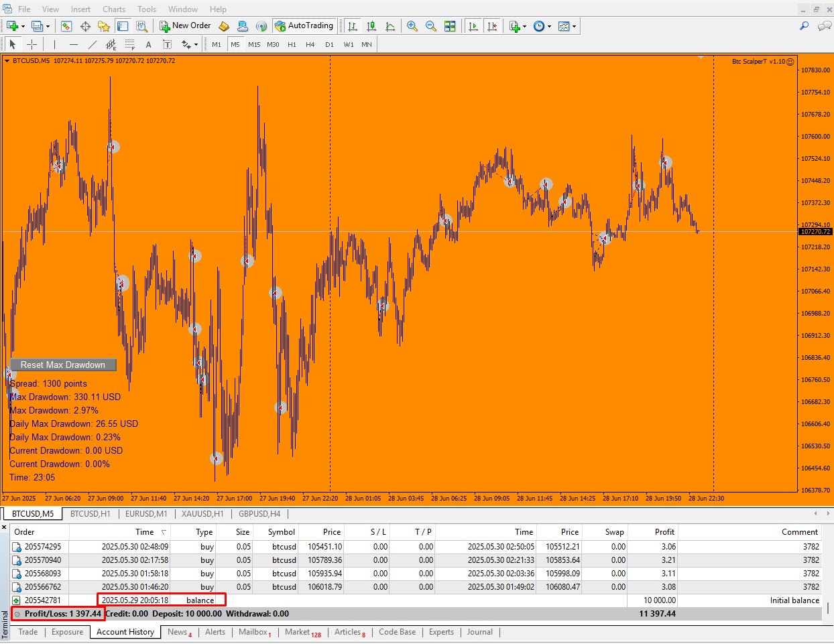This screenshot has height=644, width=834.
Task: Insert text on the chart
Action: pyautogui.click(x=148, y=44)
